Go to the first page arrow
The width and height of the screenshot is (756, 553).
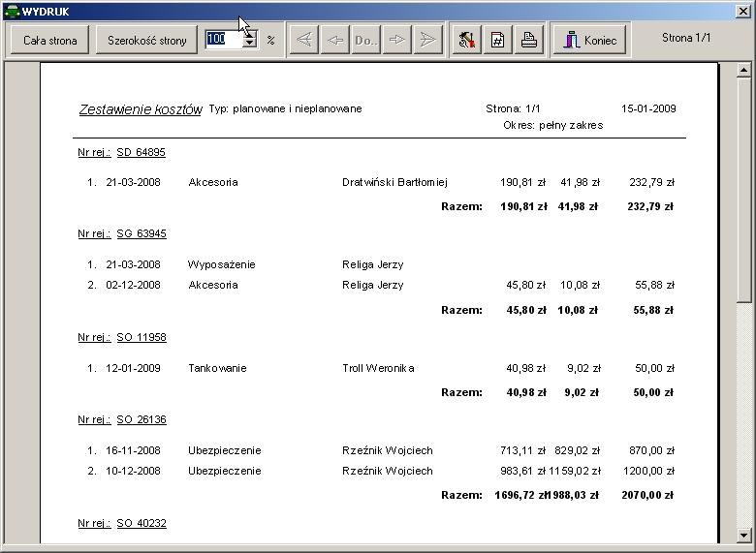(304, 40)
